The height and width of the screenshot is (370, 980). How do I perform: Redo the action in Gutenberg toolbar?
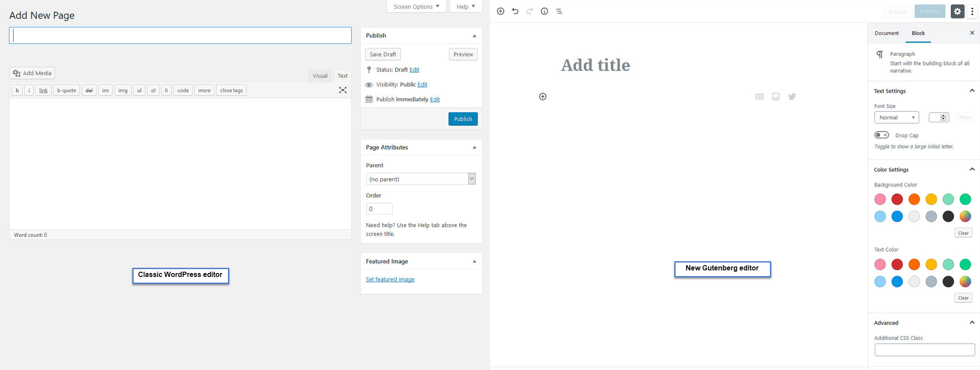[x=530, y=11]
